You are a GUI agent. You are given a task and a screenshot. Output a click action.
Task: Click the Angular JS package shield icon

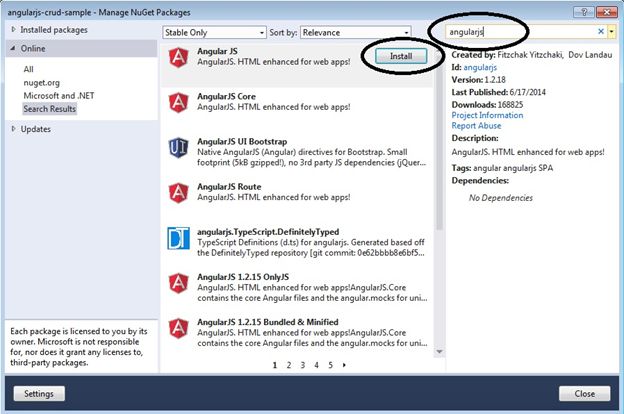pyautogui.click(x=179, y=57)
